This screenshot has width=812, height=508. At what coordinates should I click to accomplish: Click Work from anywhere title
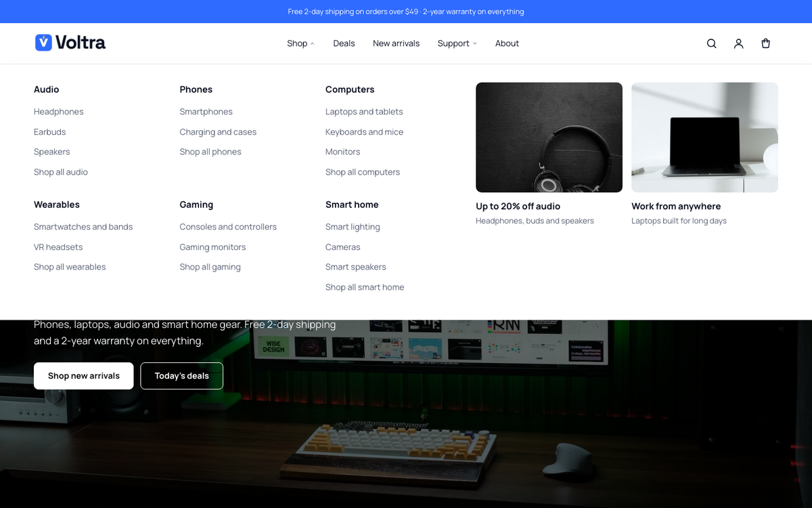click(x=676, y=207)
